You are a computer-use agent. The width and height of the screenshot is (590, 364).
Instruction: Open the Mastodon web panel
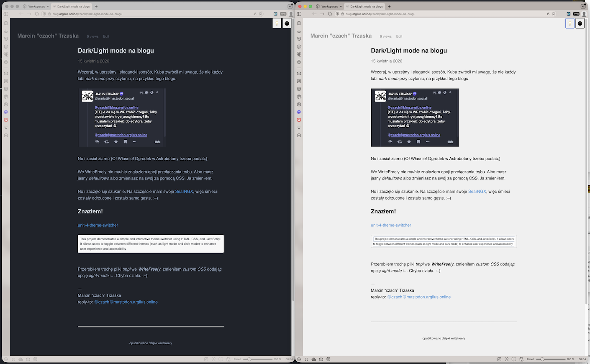[6, 112]
